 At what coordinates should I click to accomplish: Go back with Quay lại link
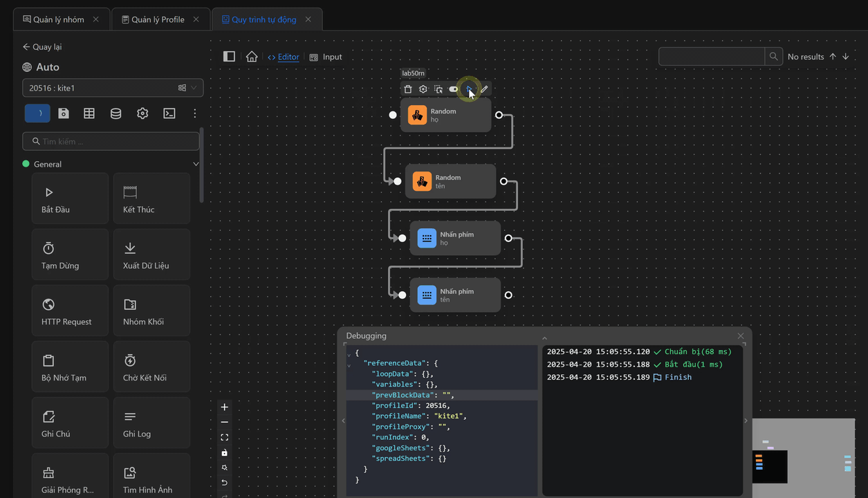(x=42, y=47)
